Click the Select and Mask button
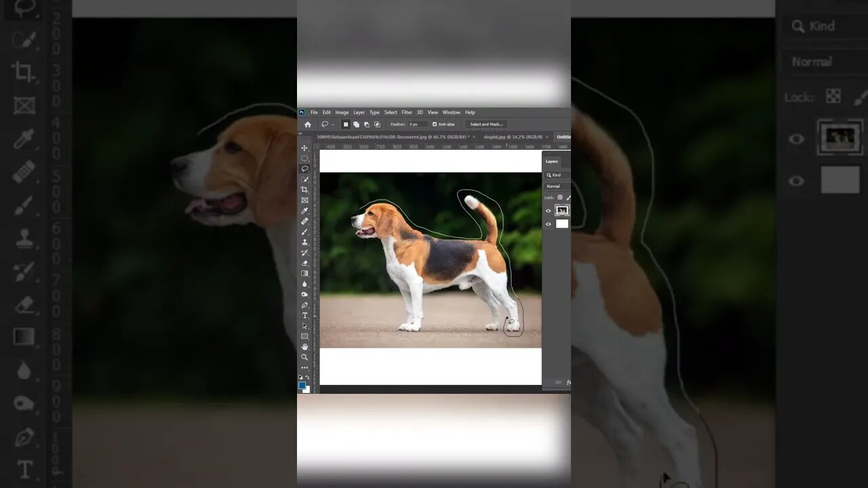Screen dimensions: 868x488 pyautogui.click(x=486, y=125)
